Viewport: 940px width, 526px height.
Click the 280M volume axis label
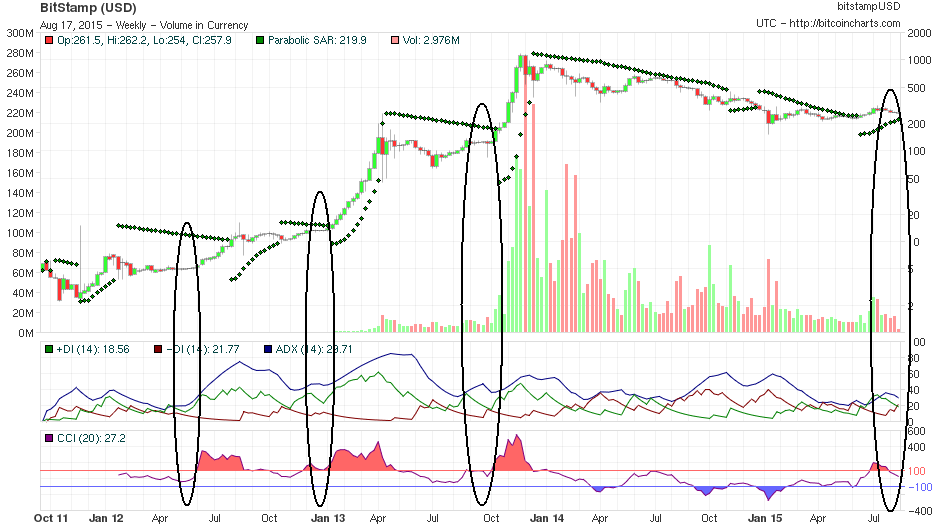(20, 53)
